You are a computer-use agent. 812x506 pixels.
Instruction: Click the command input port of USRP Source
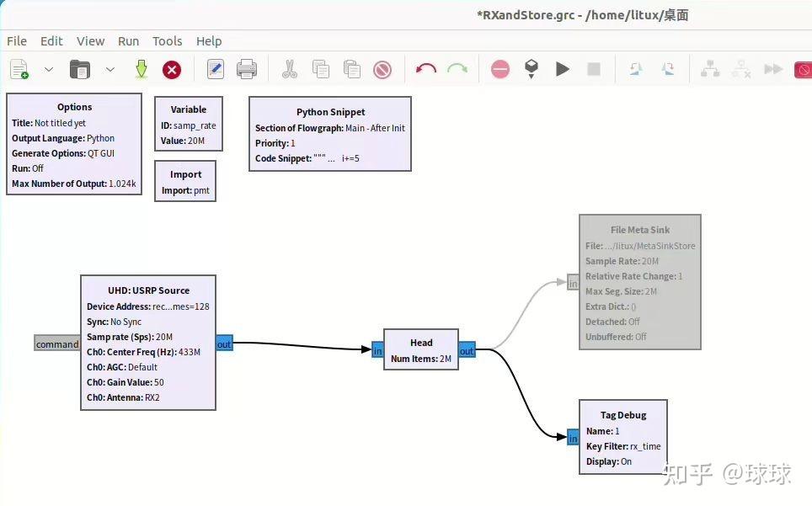pos(57,343)
